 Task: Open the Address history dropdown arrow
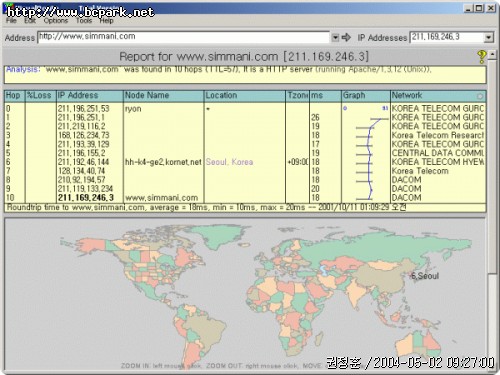point(335,37)
